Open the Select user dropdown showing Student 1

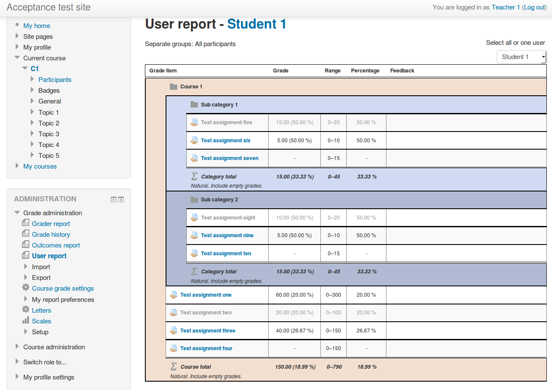click(x=521, y=57)
